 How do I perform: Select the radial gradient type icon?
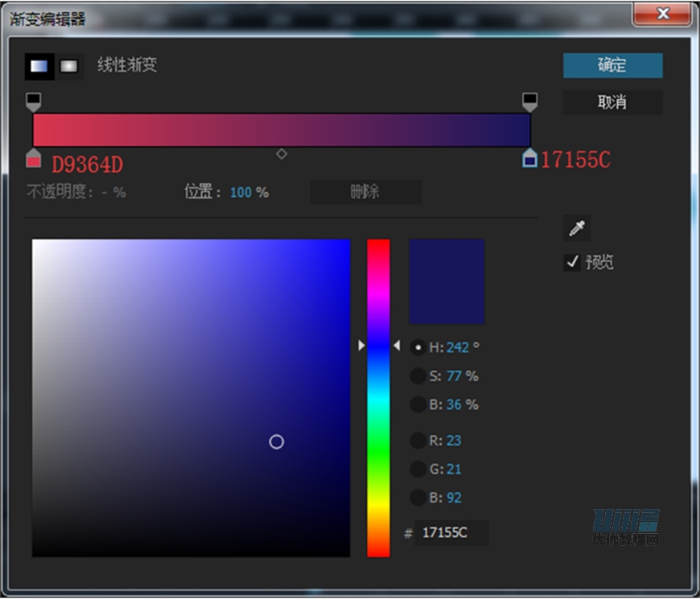69,67
